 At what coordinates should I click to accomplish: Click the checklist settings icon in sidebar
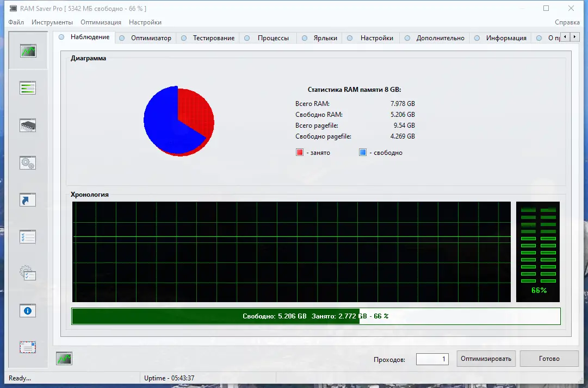pos(28,237)
